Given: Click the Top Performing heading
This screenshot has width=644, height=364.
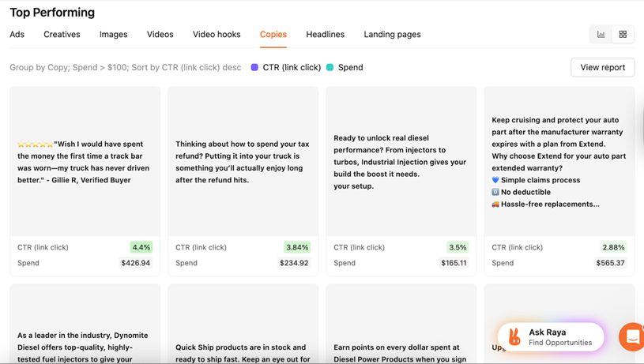Looking at the screenshot, I should 52,13.
